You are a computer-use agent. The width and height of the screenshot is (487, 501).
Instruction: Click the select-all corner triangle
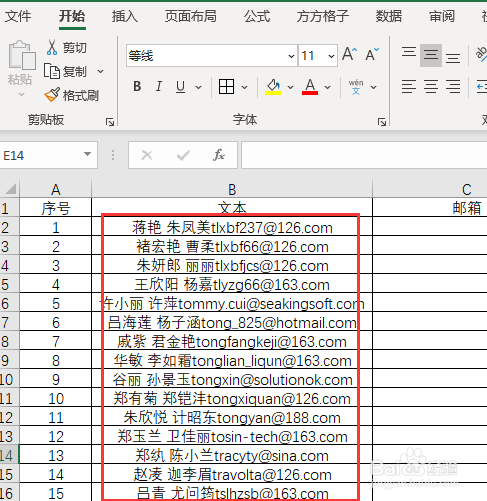click(x=10, y=189)
